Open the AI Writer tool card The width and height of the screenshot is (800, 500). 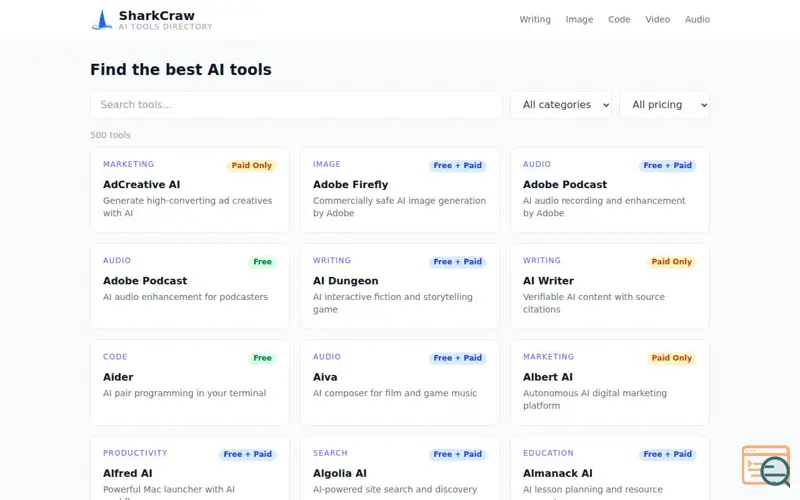pos(610,286)
